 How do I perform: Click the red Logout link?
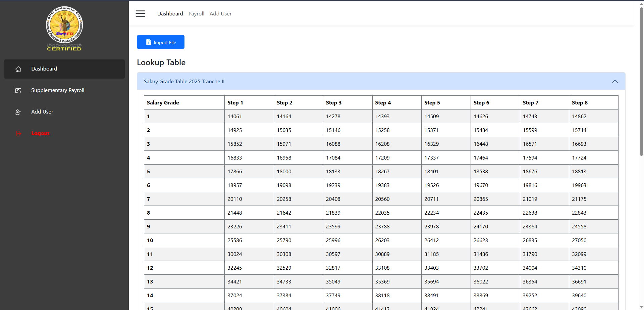(x=41, y=133)
